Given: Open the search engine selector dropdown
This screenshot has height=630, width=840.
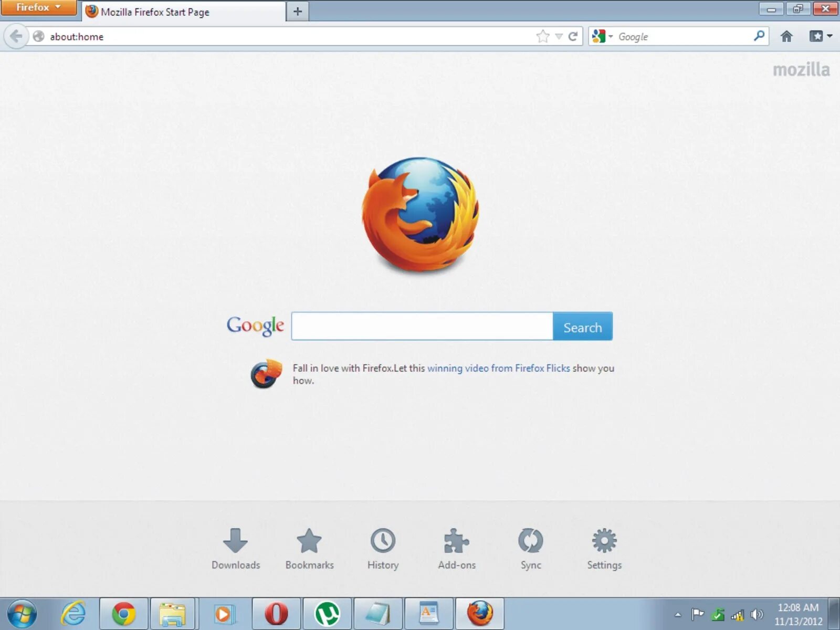Looking at the screenshot, I should 602,36.
